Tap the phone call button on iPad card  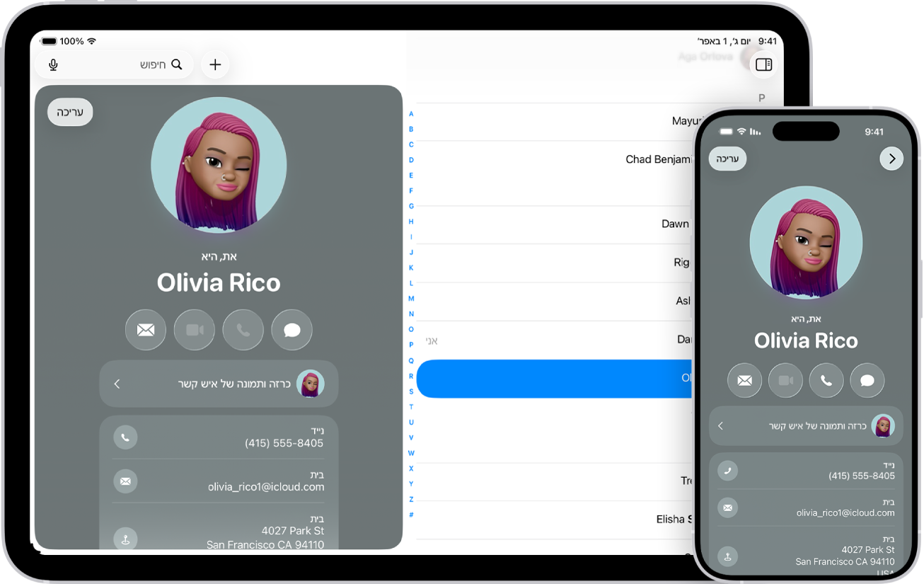[x=243, y=330]
